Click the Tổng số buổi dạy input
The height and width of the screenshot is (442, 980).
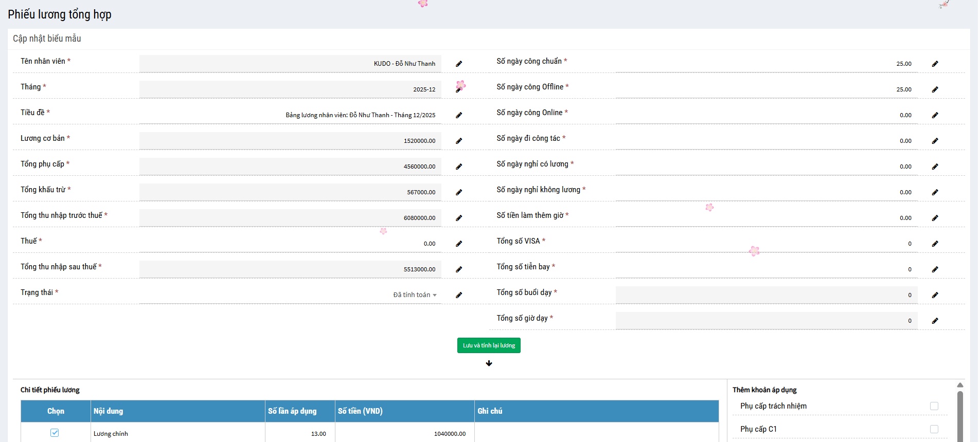[x=766, y=295]
